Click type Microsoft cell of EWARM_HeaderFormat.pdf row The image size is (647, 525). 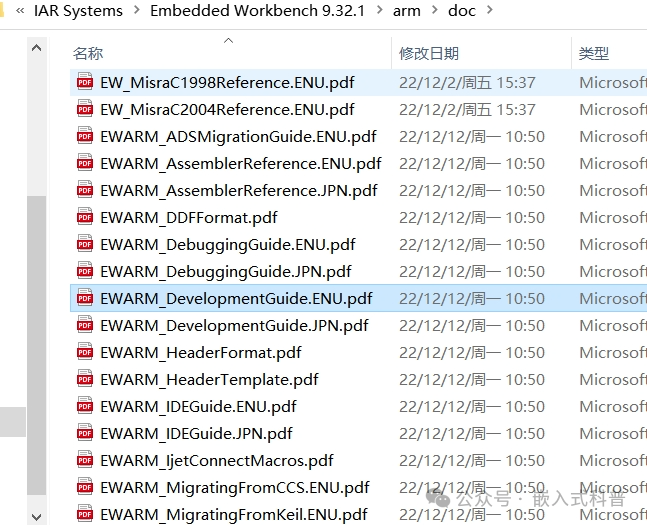613,353
